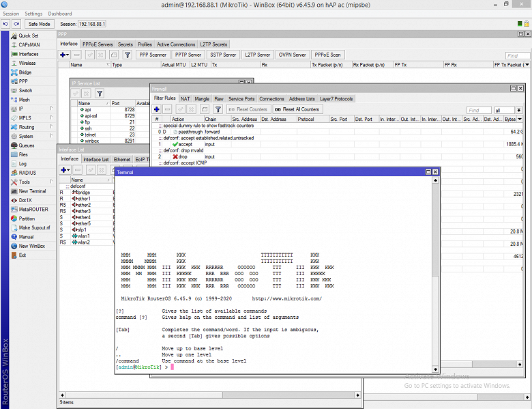Click Reset All Counters in Firewall
The width and height of the screenshot is (532, 409).
pyautogui.click(x=297, y=109)
